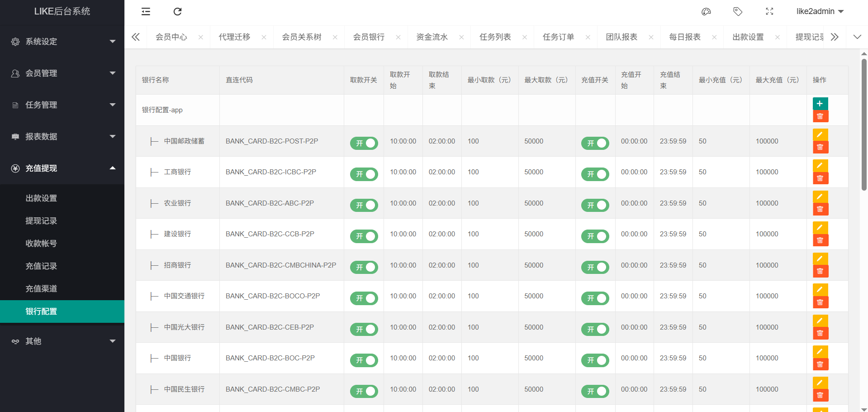Toggle fullscreen mode icon
This screenshot has width=868, height=412.
point(769,12)
